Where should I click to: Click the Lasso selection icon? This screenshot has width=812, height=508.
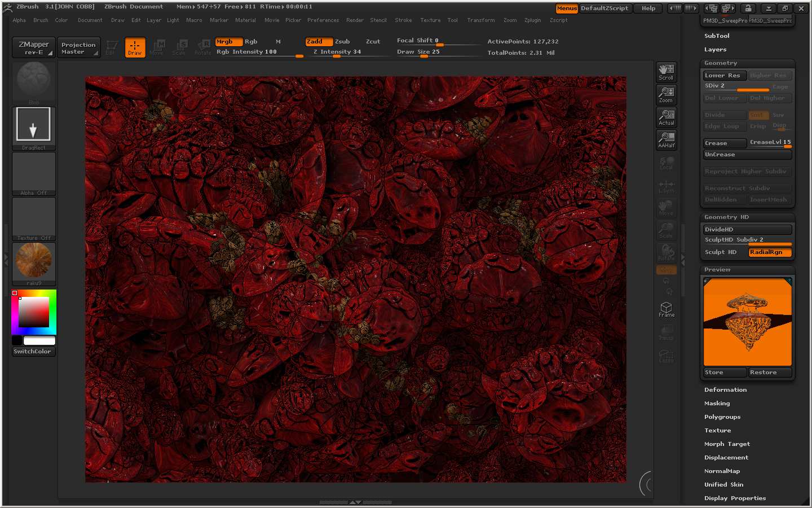666,355
